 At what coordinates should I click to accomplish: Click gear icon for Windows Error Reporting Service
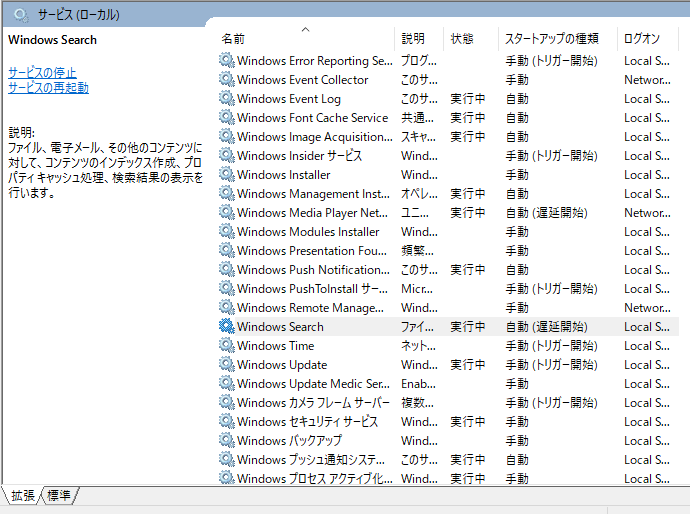tap(227, 60)
